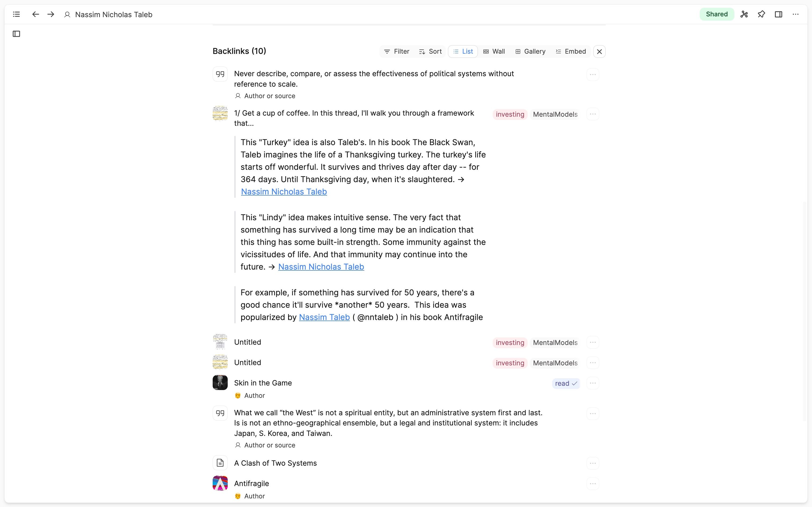The image size is (812, 507).
Task: Open the Sort options menu
Action: coord(431,51)
